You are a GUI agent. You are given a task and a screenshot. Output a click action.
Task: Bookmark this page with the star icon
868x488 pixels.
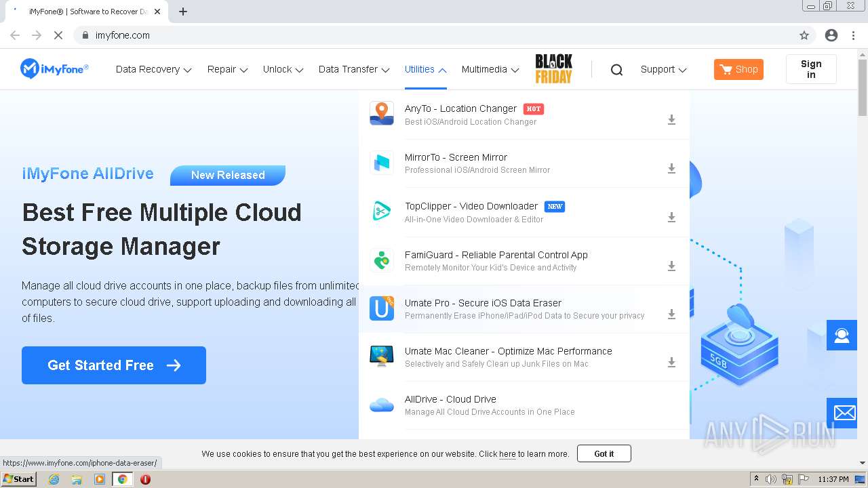click(x=804, y=35)
